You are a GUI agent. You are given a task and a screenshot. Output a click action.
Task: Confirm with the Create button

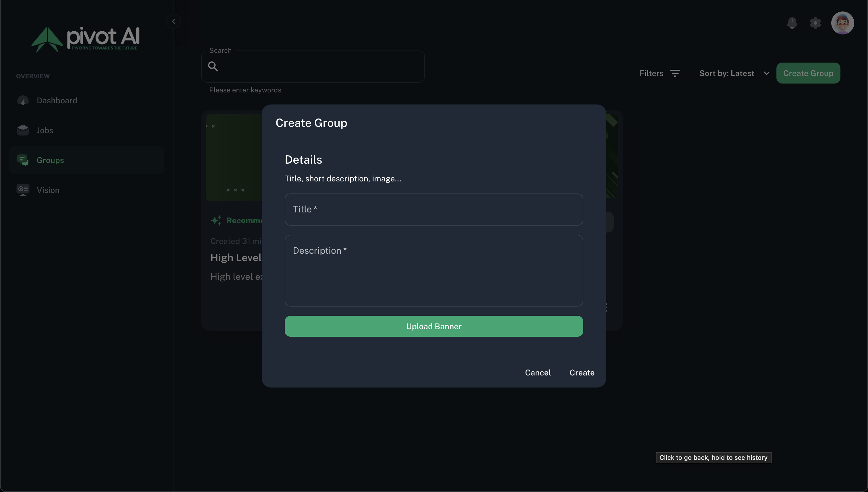pos(582,372)
